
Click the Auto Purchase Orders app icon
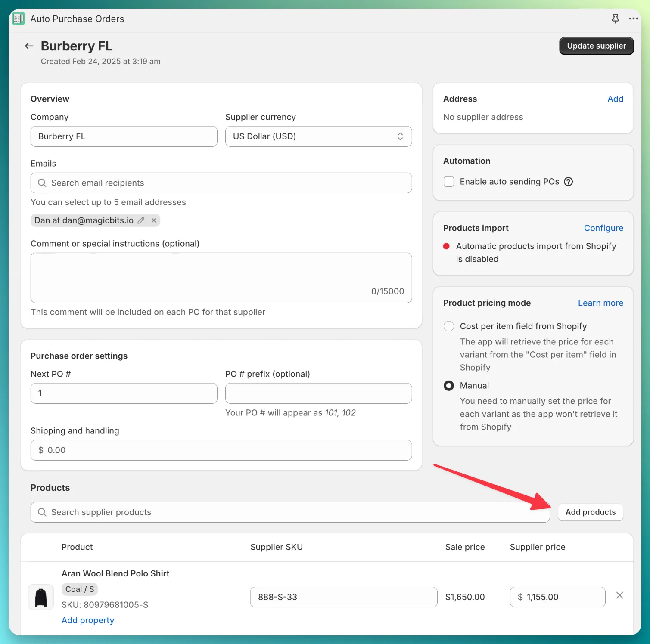tap(19, 19)
